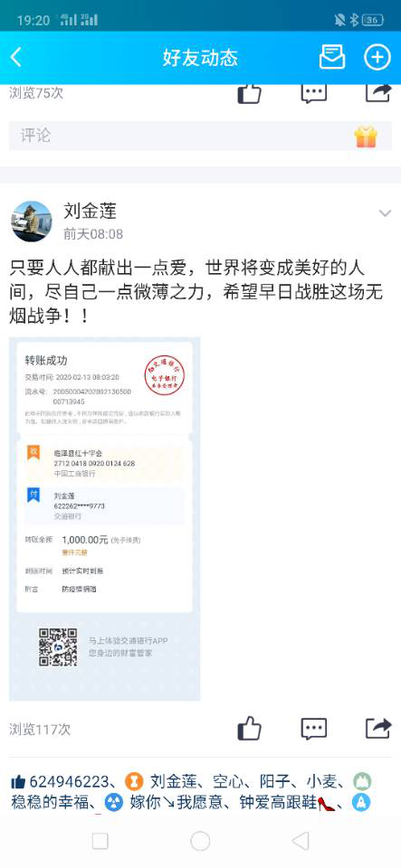Open the messages inbox icon in header
The image size is (401, 868).
332,58
